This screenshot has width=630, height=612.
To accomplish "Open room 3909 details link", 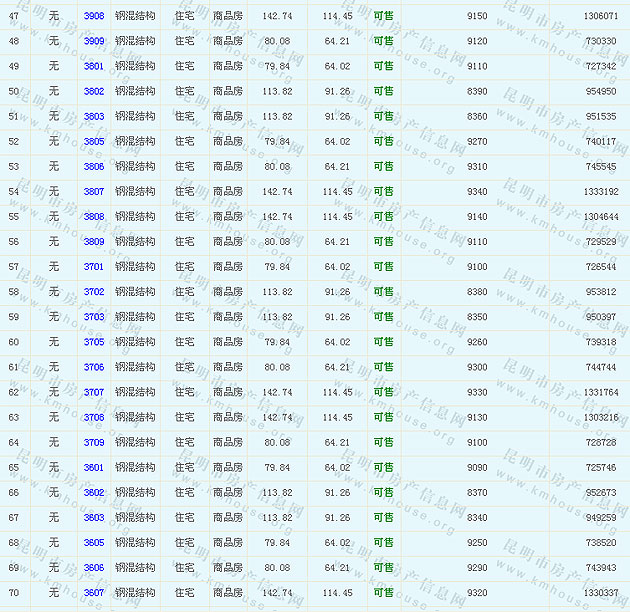I will click(x=93, y=41).
